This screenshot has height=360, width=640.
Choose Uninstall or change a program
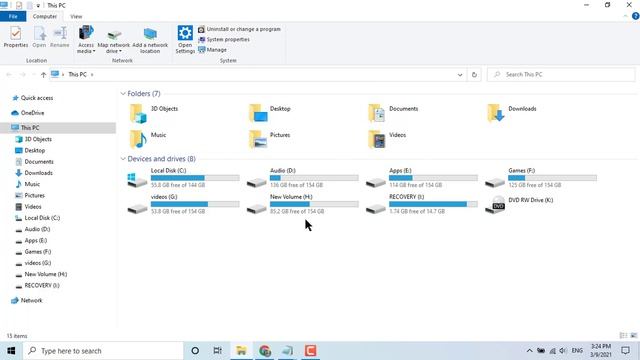(239, 29)
